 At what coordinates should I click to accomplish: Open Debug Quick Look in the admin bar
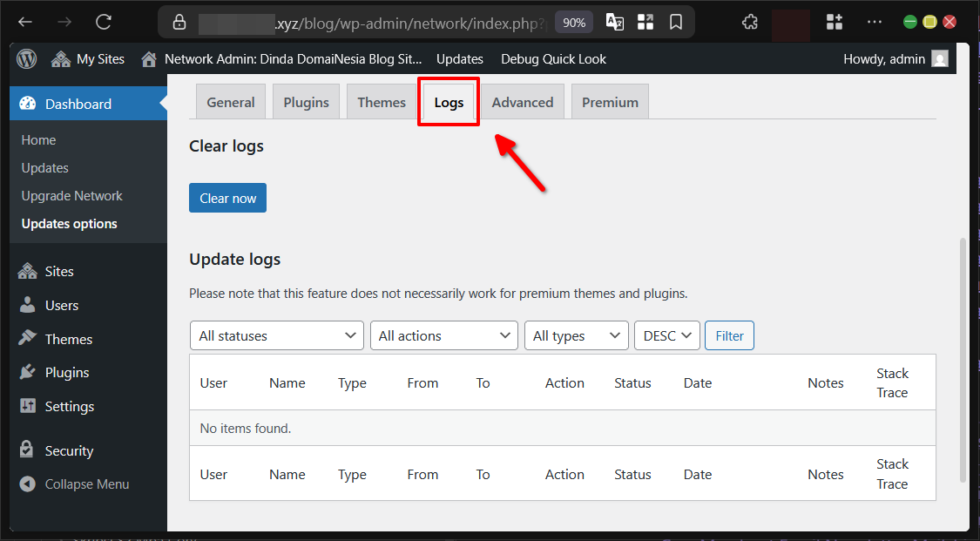click(x=553, y=58)
